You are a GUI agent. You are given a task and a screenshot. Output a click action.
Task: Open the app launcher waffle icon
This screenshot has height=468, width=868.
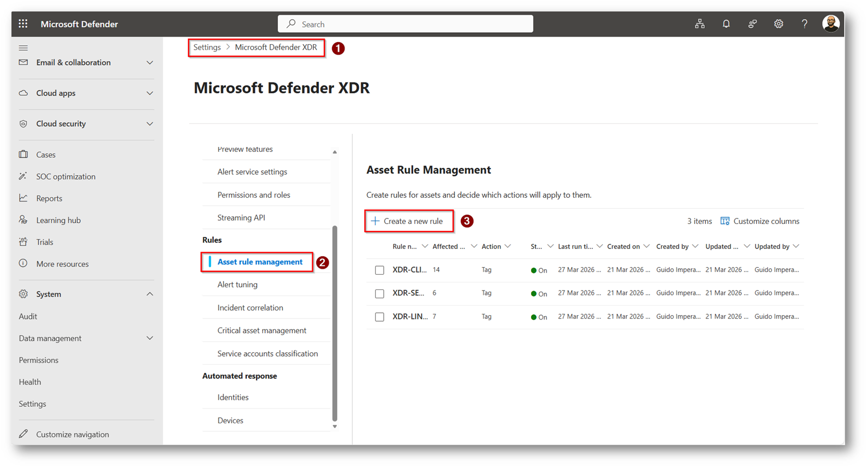point(23,23)
